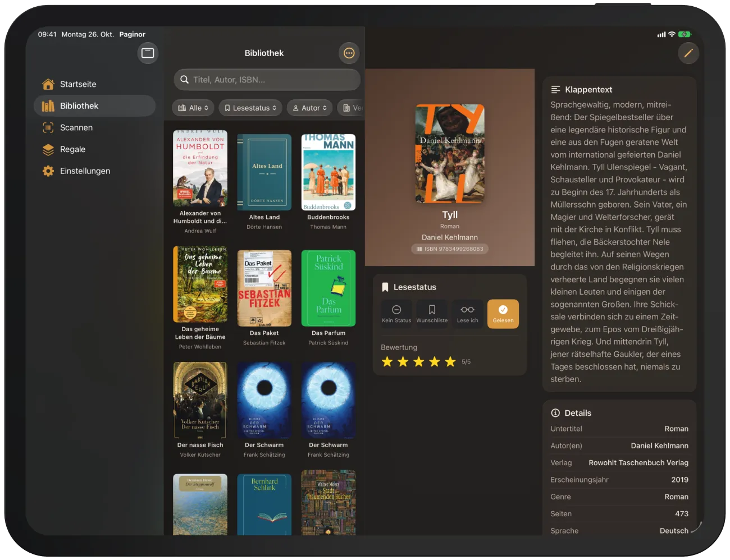Click the second rating star
Screen dimensions: 730x560
point(403,362)
